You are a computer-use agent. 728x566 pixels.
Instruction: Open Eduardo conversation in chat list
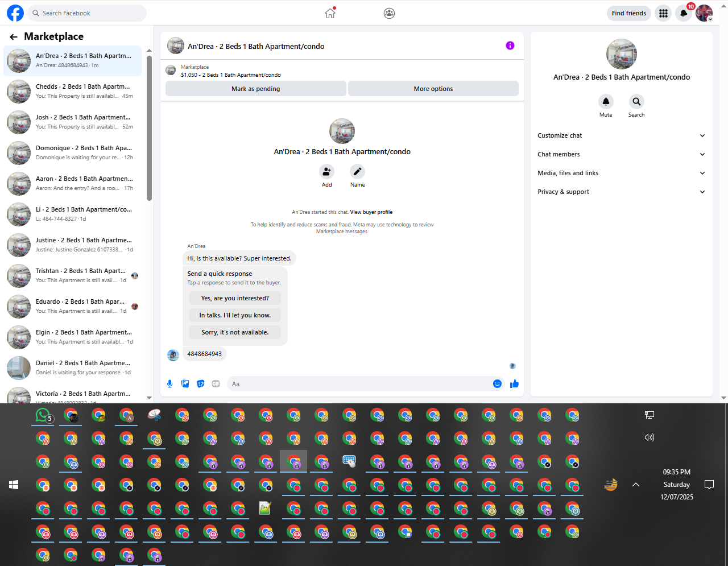click(x=73, y=307)
